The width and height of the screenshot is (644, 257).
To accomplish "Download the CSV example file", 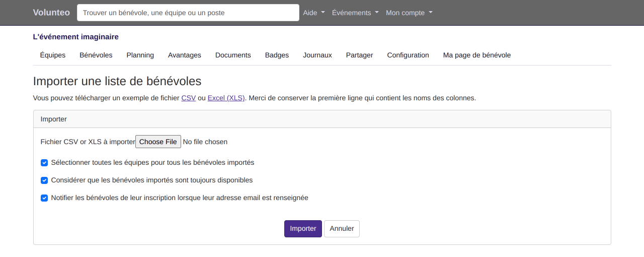I will [189, 98].
